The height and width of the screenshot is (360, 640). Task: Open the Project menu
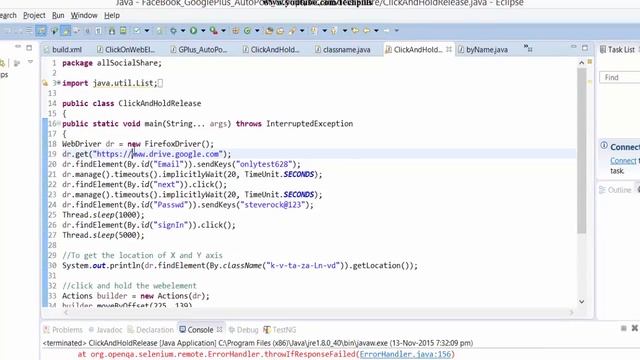pos(34,15)
